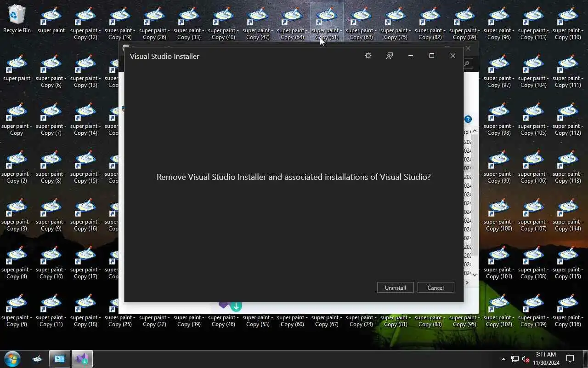
Task: Click the Uninstall button
Action: [396, 287]
